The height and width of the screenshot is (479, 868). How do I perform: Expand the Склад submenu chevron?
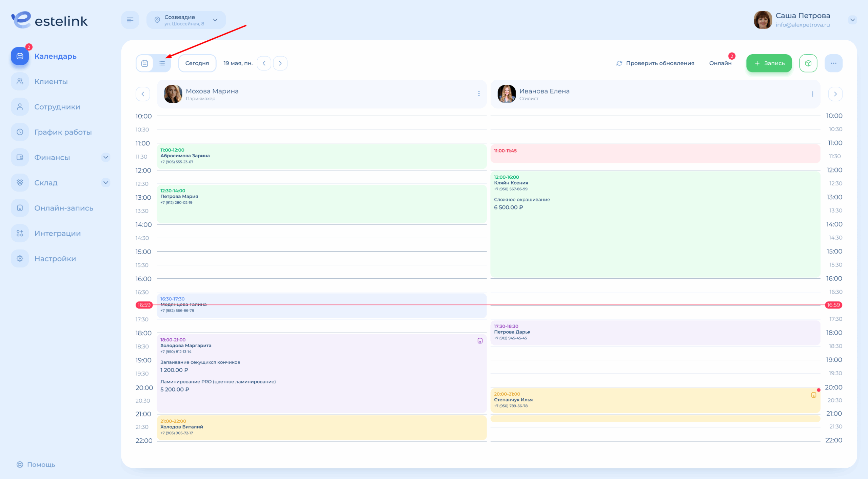click(x=106, y=183)
